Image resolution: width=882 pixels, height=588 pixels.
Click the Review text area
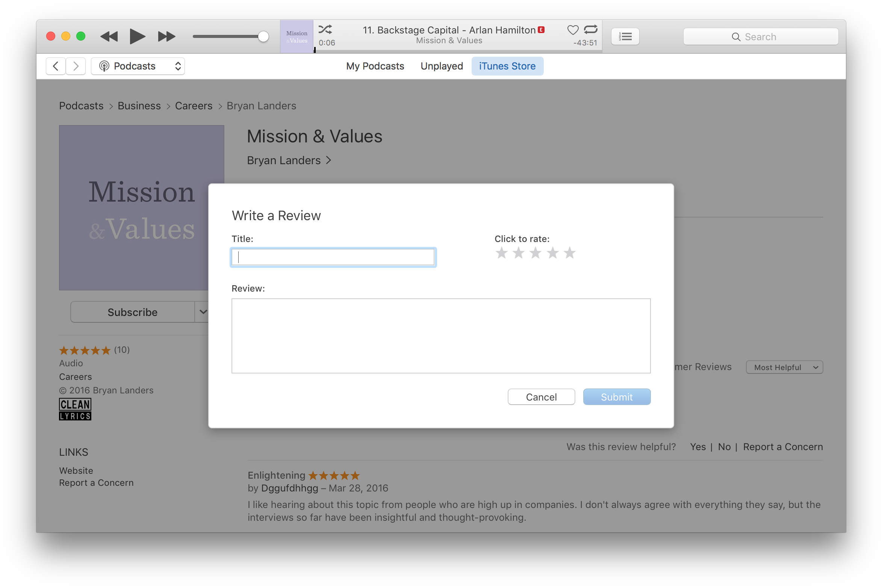(441, 336)
